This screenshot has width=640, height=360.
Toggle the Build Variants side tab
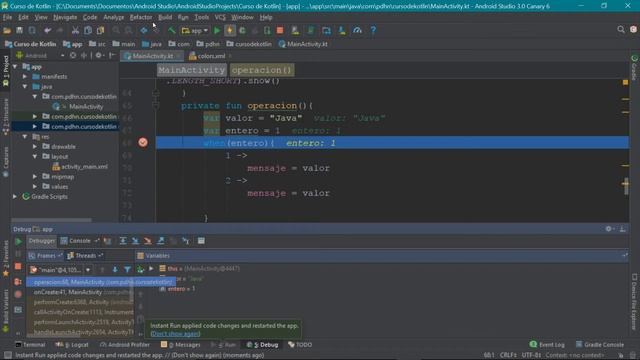tap(6, 310)
